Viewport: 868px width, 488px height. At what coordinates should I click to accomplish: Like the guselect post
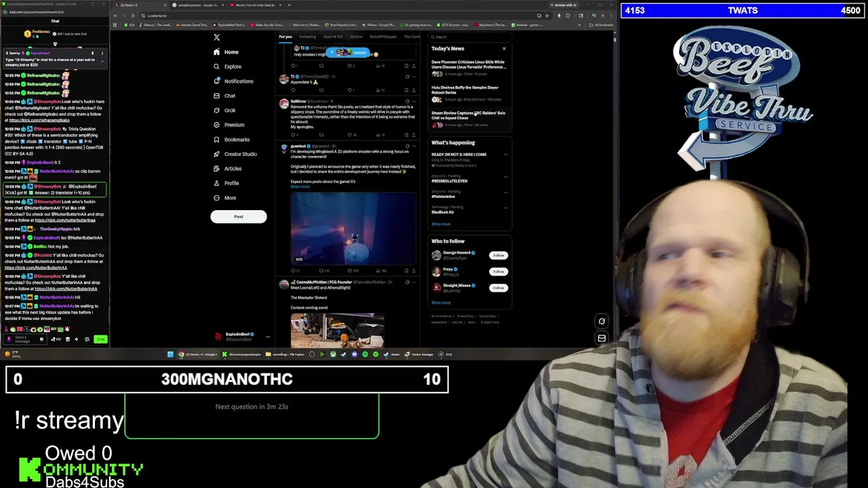coord(349,270)
